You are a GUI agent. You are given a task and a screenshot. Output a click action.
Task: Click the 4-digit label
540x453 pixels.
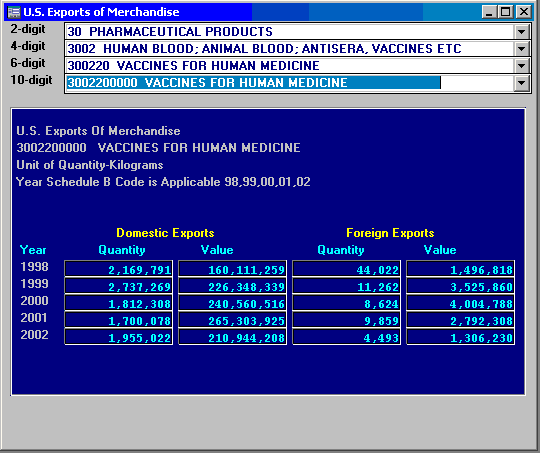28,46
